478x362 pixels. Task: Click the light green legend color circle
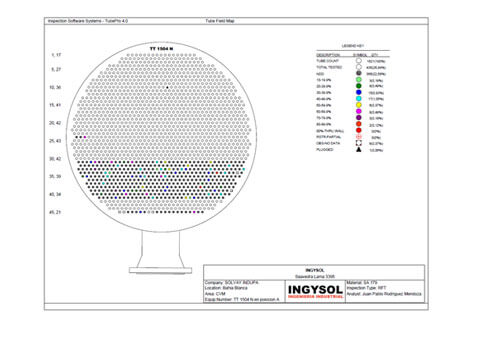(x=359, y=80)
